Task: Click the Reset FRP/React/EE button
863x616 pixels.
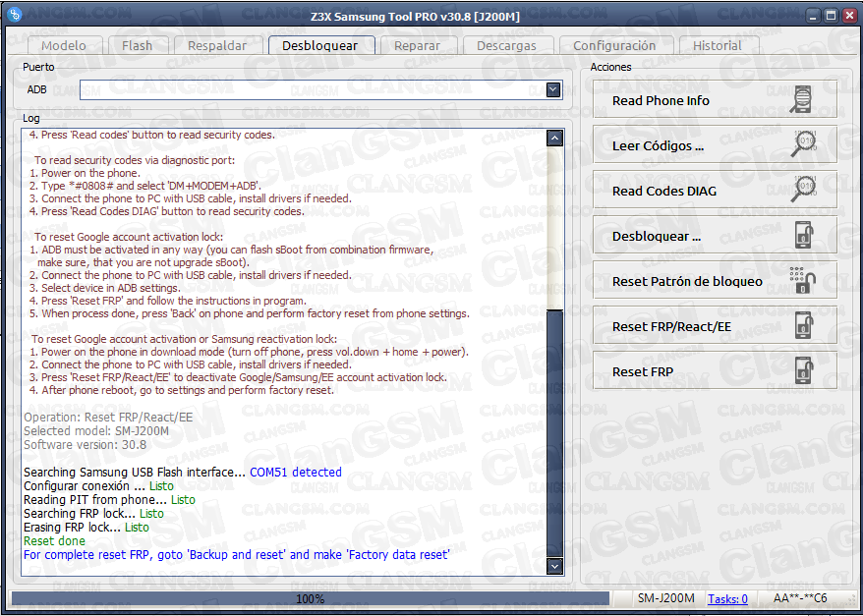Action: point(715,326)
